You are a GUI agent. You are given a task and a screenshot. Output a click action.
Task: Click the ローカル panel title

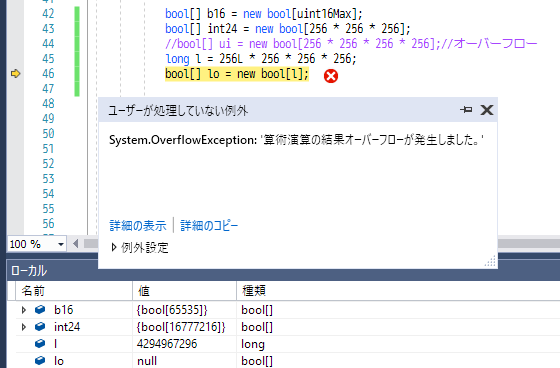(29, 271)
